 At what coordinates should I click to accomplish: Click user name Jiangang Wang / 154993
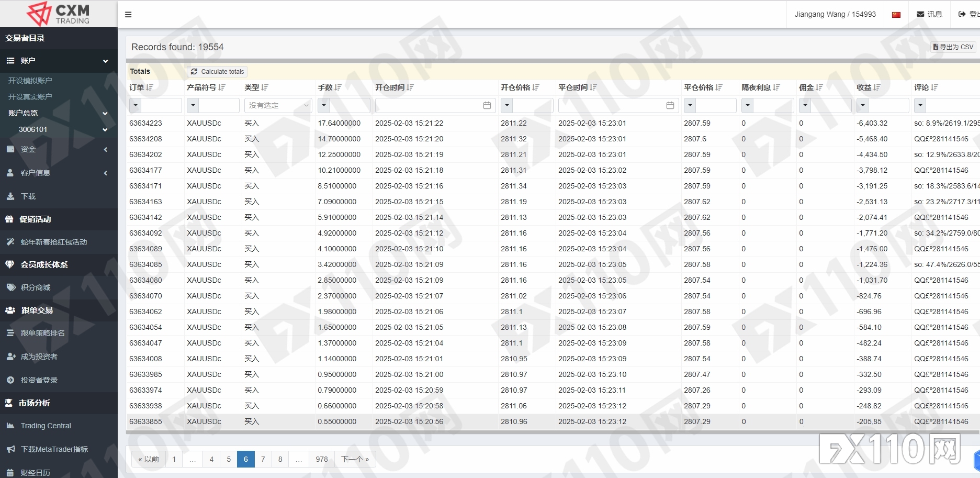pos(835,14)
